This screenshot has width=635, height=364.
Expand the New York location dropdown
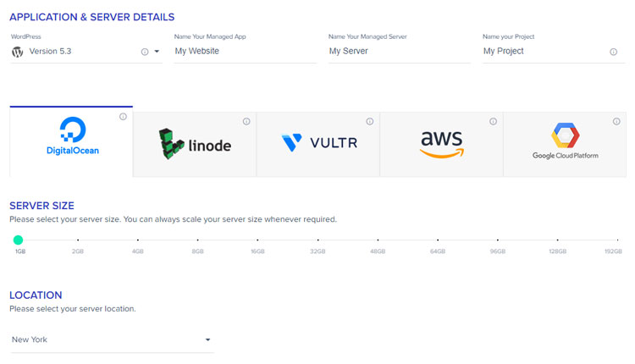pos(207,339)
